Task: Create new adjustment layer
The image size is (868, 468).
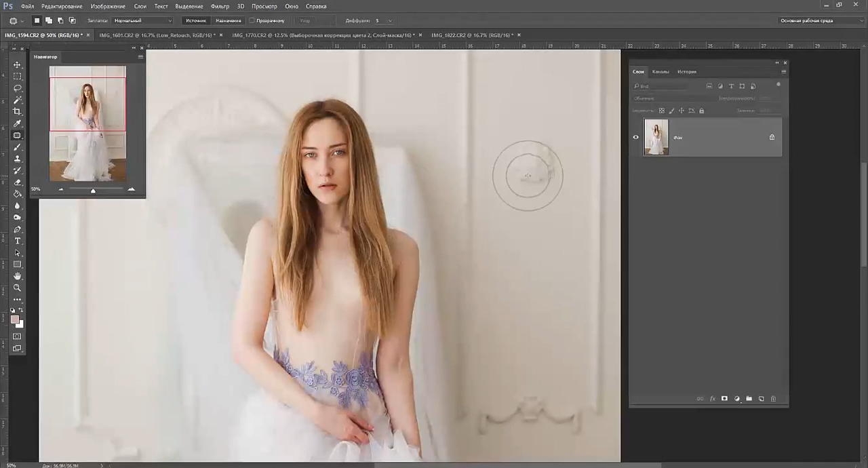Action: tap(736, 399)
